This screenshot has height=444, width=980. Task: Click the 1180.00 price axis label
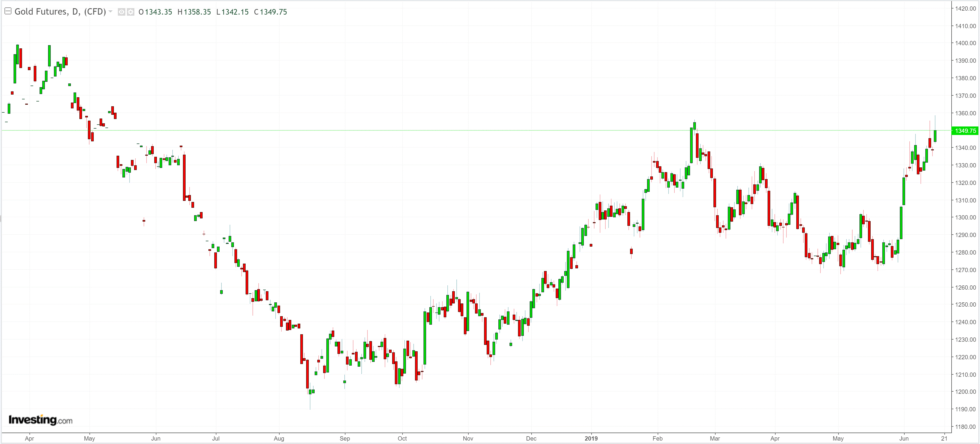[x=965, y=426]
